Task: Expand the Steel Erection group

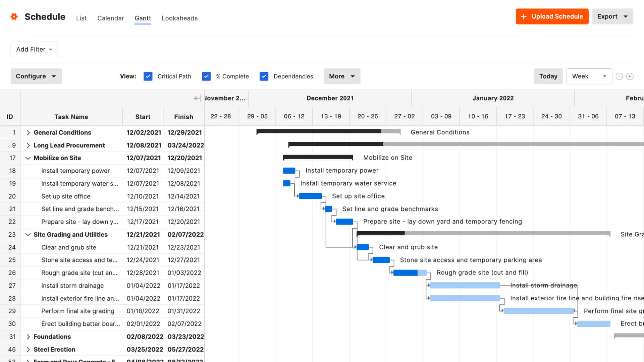Action: coord(28,350)
